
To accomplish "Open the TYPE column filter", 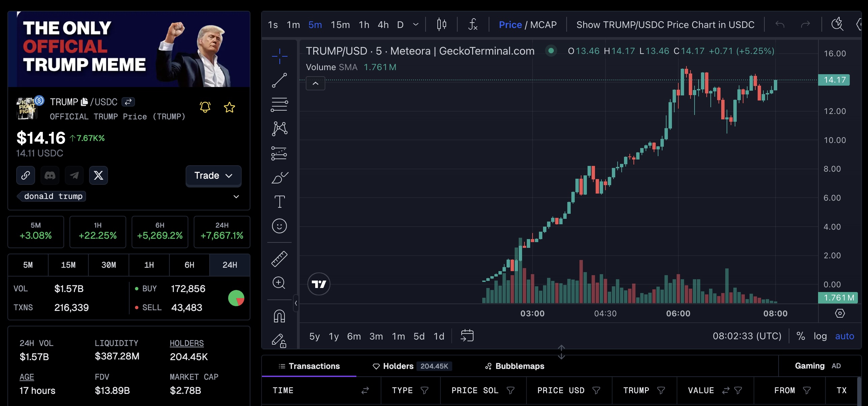I will [425, 390].
